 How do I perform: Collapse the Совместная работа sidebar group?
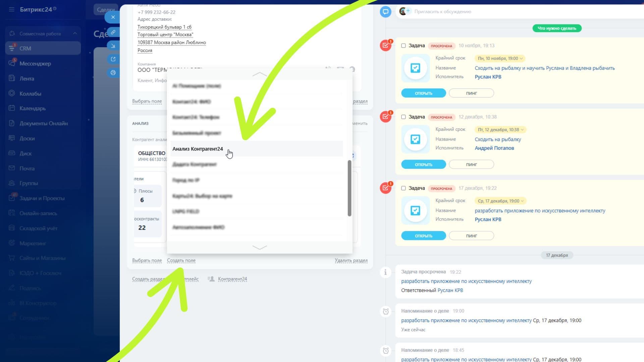(x=75, y=34)
